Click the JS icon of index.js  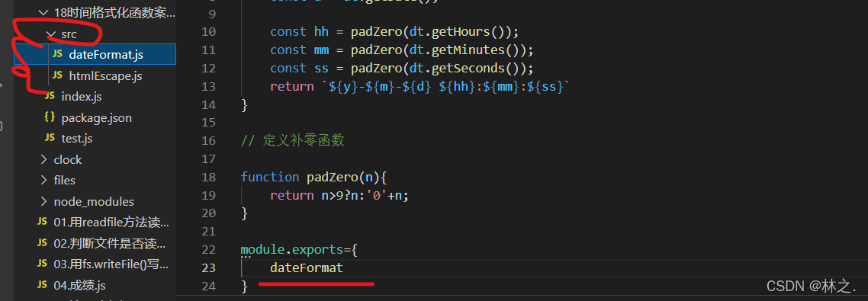50,96
